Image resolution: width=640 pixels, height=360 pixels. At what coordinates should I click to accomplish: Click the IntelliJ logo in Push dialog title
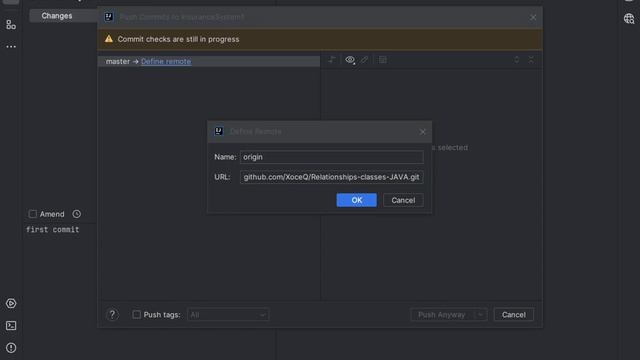(109, 17)
